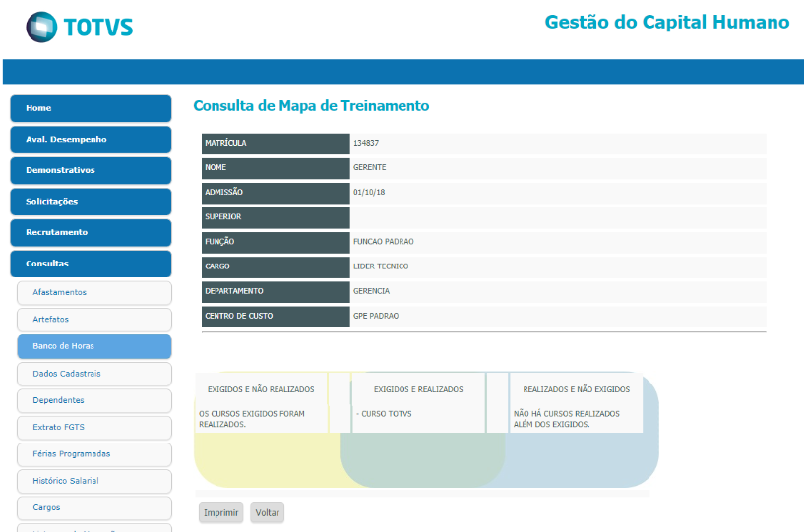Click the Voltar button

pyautogui.click(x=267, y=513)
